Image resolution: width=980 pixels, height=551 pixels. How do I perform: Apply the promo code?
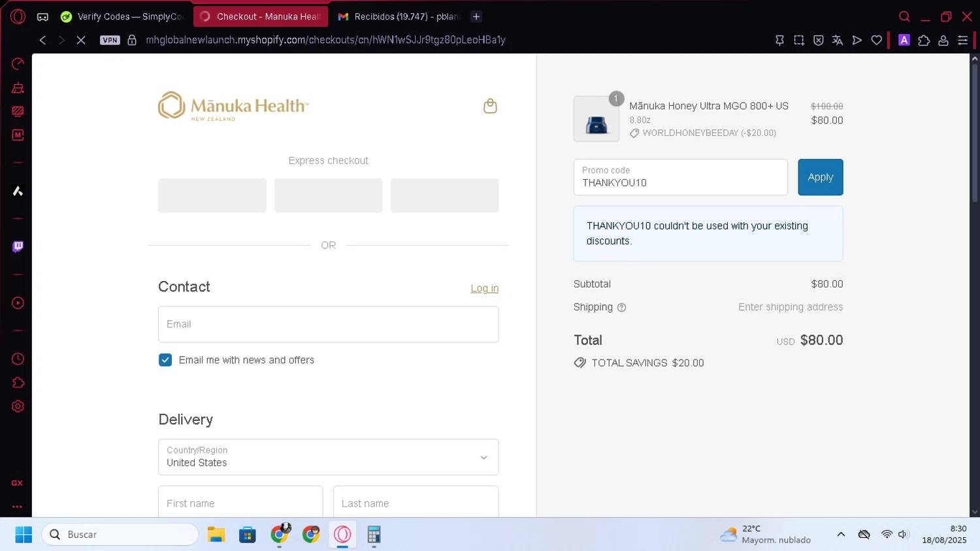821,177
